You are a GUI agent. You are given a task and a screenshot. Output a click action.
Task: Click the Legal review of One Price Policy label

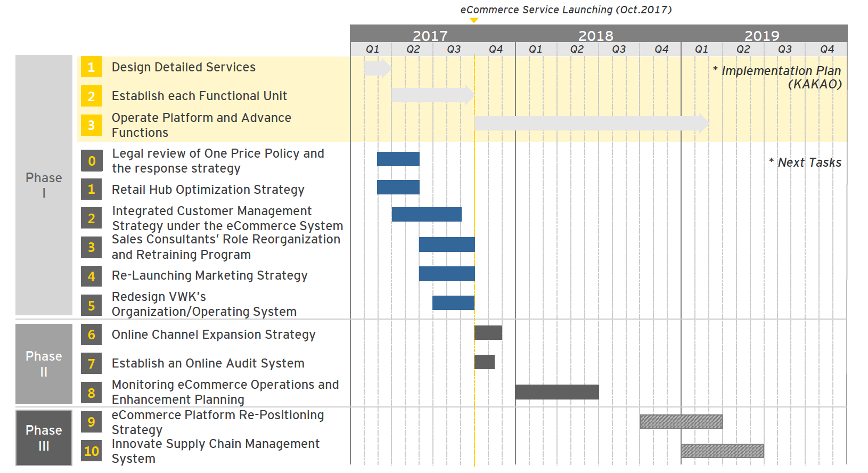click(x=218, y=161)
